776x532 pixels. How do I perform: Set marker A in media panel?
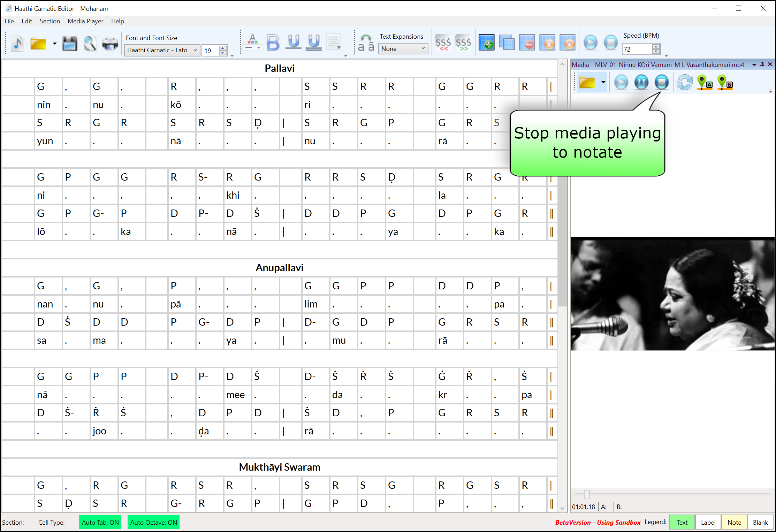(x=704, y=83)
